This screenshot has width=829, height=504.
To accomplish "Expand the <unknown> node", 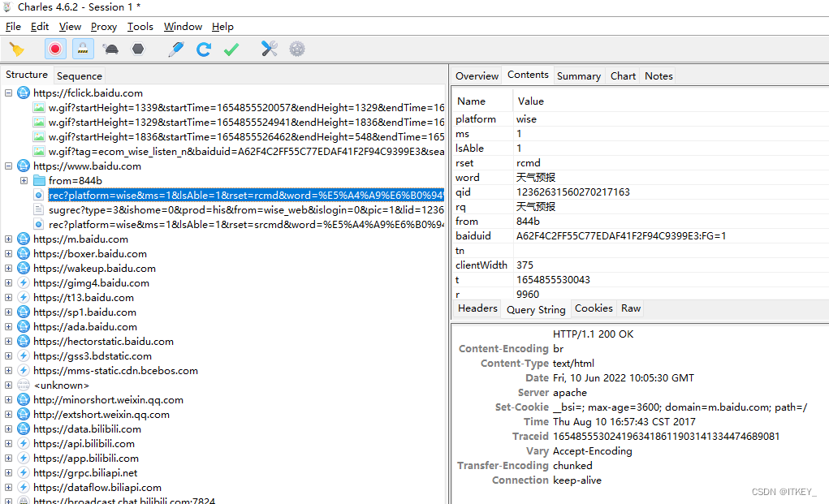I will pyautogui.click(x=8, y=386).
